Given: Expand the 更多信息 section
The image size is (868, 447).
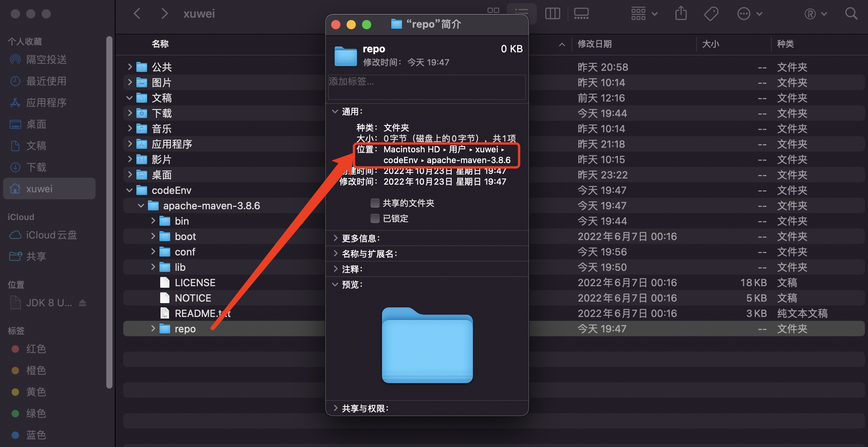Looking at the screenshot, I should click(335, 238).
